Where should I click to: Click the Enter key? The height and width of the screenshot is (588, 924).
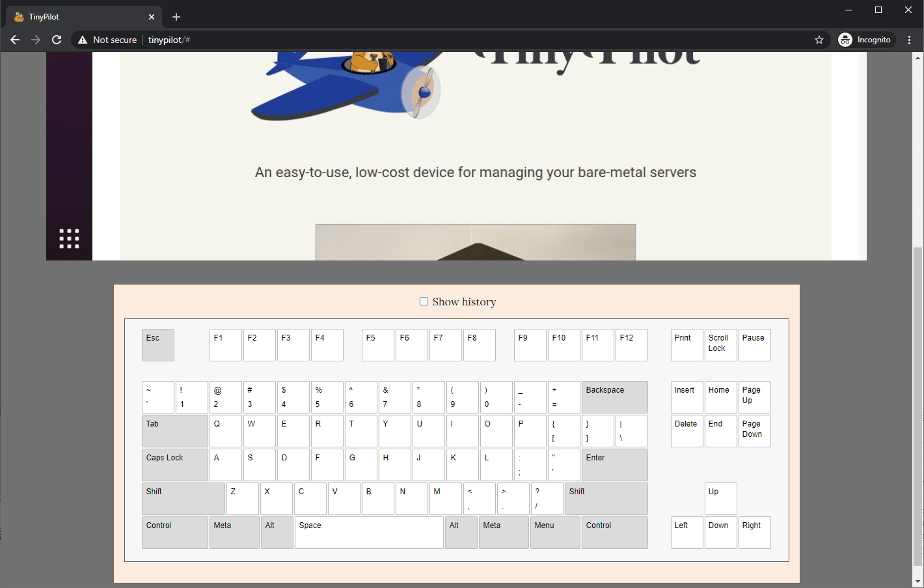615,465
